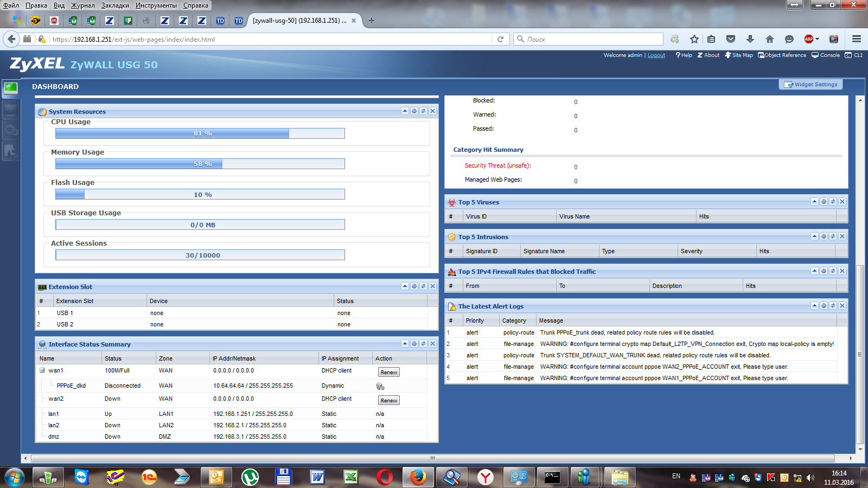This screenshot has width=868, height=488.
Task: Open the Закладки menu
Action: coord(115,5)
